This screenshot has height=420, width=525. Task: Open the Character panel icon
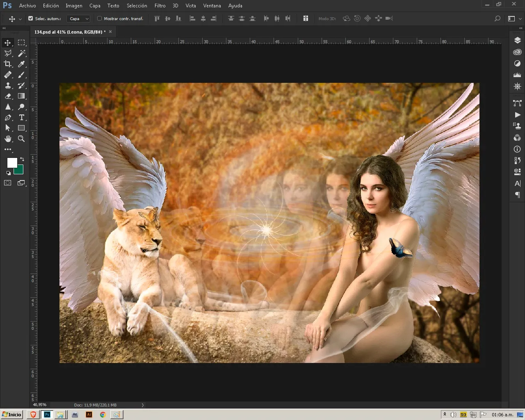(x=517, y=183)
